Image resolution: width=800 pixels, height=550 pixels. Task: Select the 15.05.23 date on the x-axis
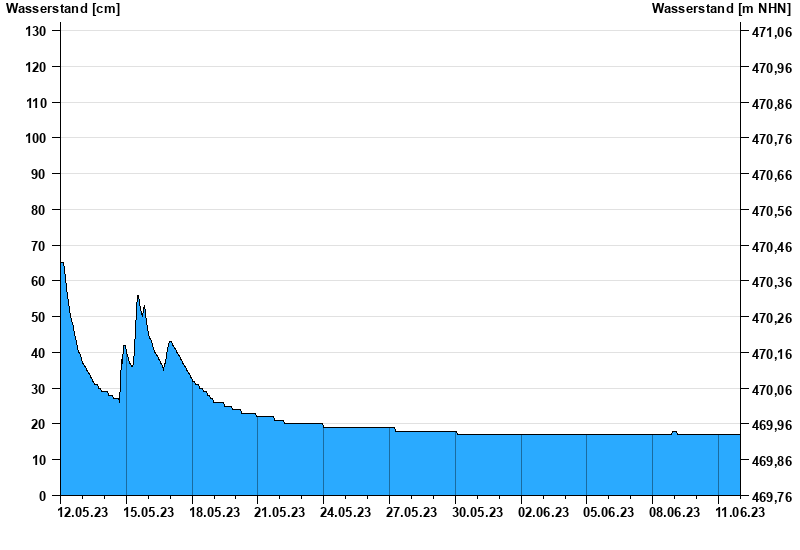[148, 512]
